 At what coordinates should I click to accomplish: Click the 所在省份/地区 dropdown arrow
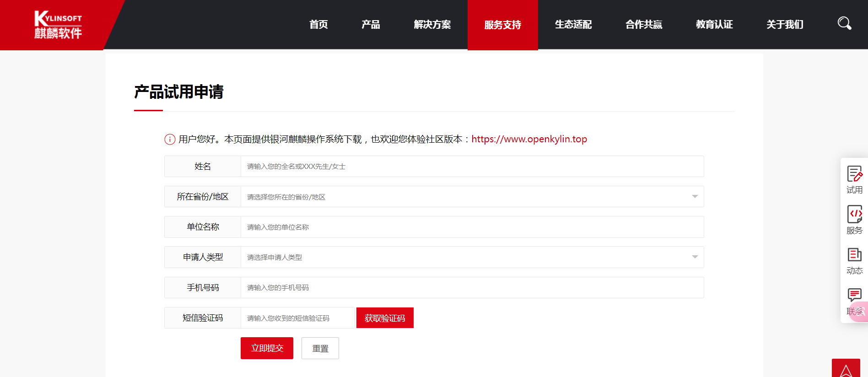tap(695, 197)
